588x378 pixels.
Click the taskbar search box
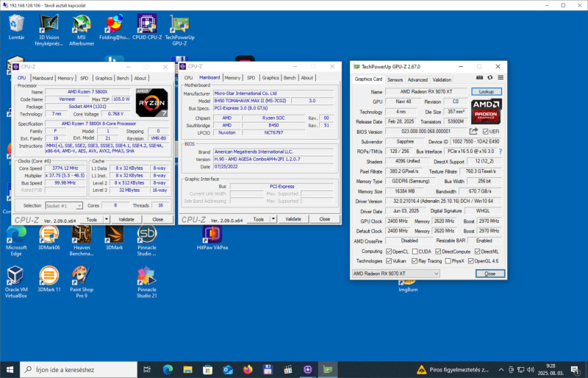point(79,370)
